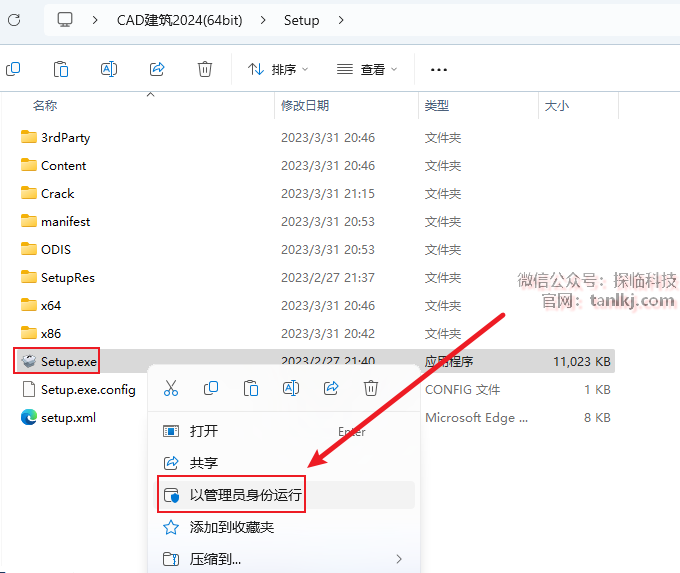Click the 2023/2/27 21:37 date of SetupRes
This screenshot has height=573, width=680.
click(x=328, y=278)
